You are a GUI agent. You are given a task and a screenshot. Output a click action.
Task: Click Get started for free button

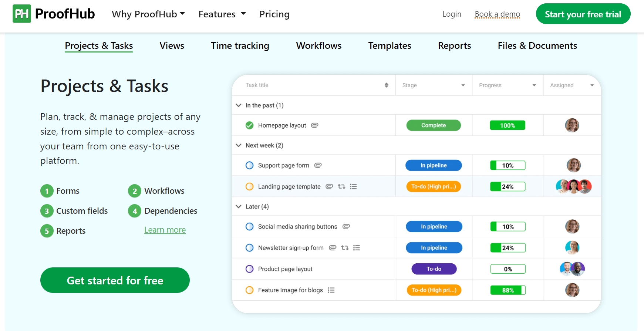[115, 280]
